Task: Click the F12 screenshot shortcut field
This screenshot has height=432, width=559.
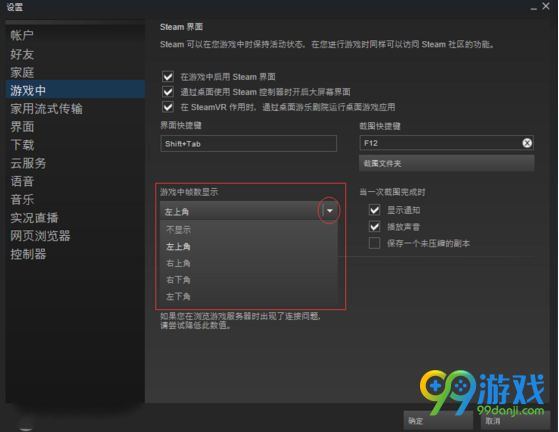Action: point(447,143)
